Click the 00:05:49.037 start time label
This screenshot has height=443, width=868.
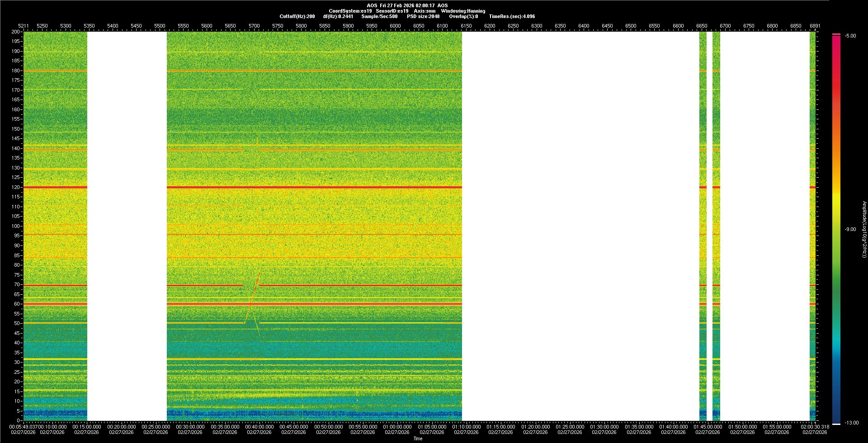click(21, 426)
